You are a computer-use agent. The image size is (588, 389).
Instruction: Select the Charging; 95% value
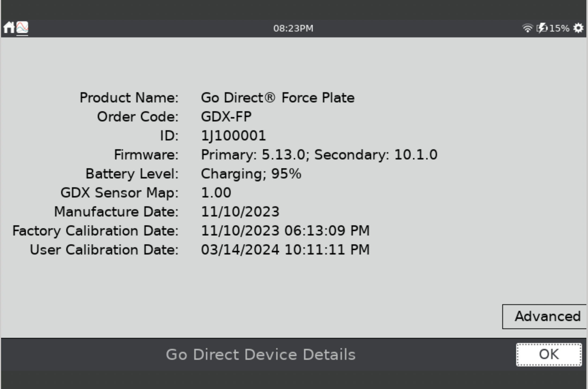pyautogui.click(x=251, y=174)
